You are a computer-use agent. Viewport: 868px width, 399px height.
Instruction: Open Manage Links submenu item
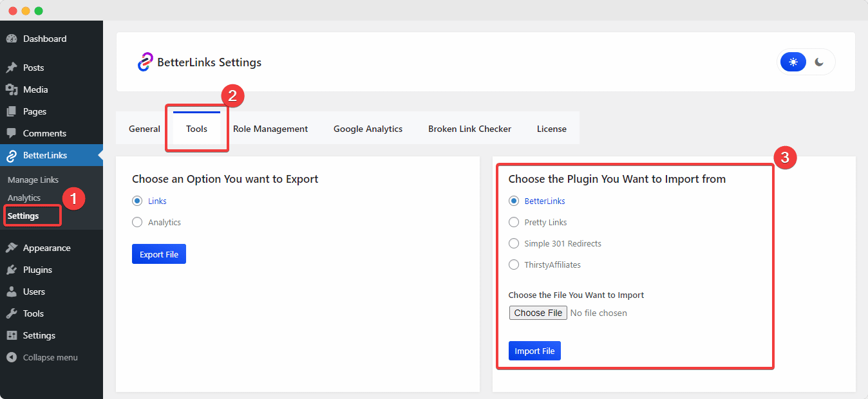[33, 180]
